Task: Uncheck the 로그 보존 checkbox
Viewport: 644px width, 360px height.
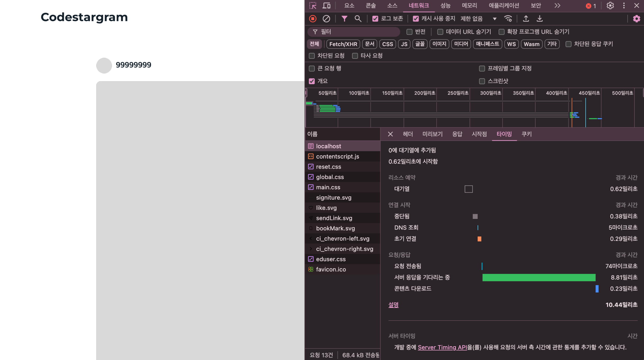Action: point(375,19)
